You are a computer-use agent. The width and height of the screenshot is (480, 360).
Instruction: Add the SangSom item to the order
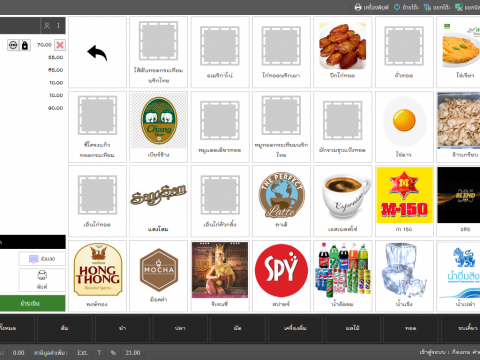click(x=159, y=201)
